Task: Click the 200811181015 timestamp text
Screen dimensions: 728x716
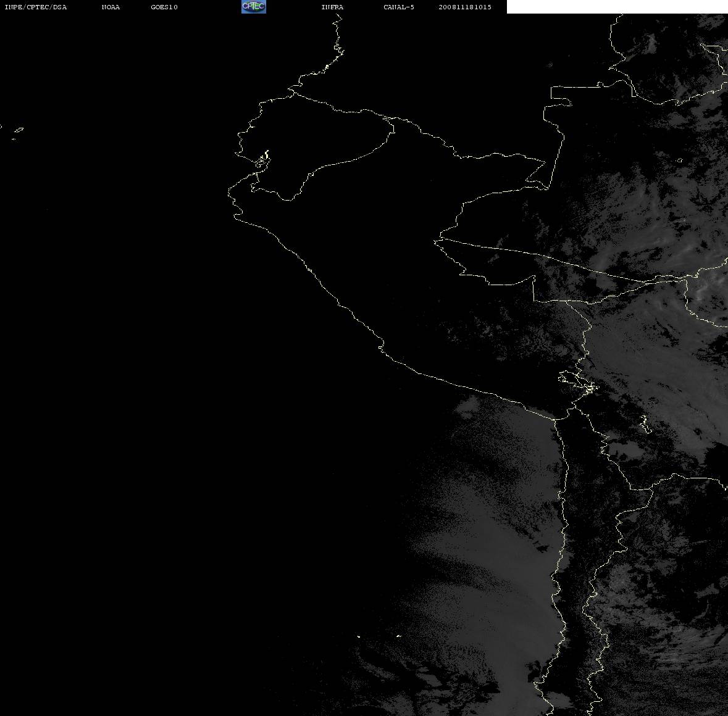Action: (465, 7)
